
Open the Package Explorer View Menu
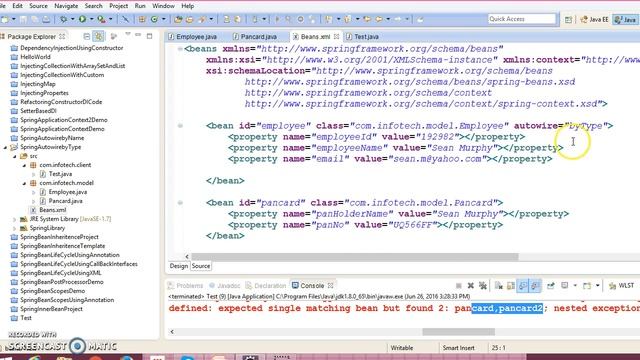pyautogui.click(x=128, y=34)
